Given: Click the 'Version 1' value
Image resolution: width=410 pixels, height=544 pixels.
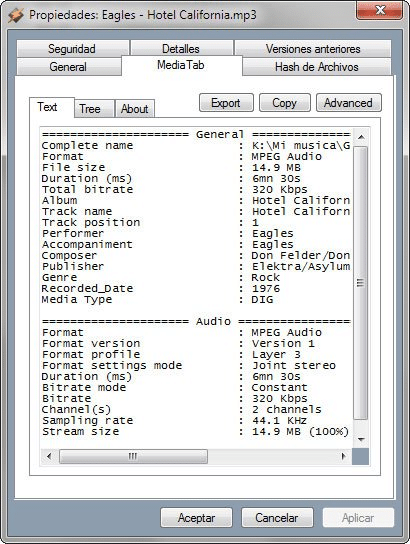Looking at the screenshot, I should [x=283, y=343].
